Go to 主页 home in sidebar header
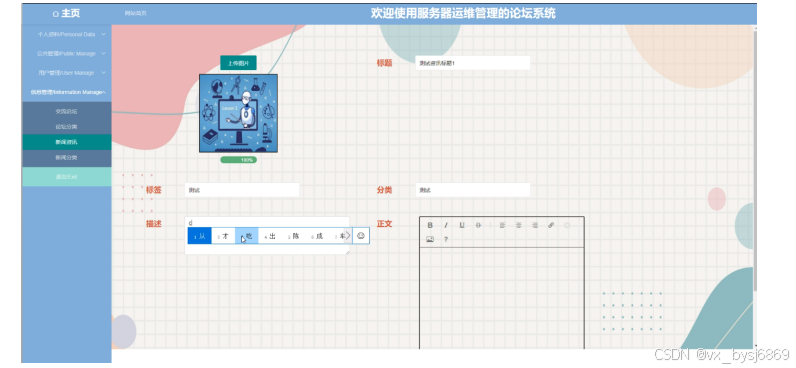 [67, 14]
